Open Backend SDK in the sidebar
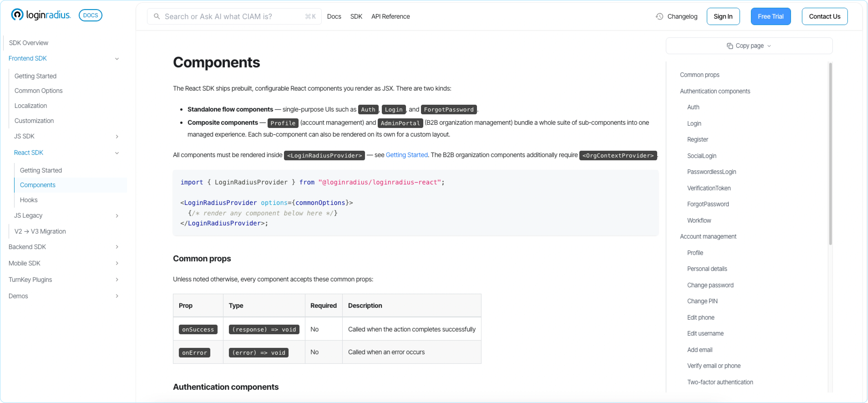Screen dimensions: 868x403 27,247
